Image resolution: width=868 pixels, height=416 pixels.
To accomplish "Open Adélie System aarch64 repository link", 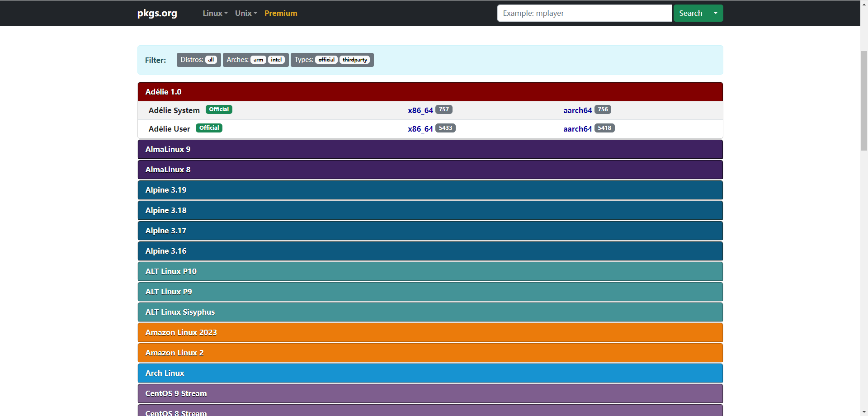I will pos(577,110).
